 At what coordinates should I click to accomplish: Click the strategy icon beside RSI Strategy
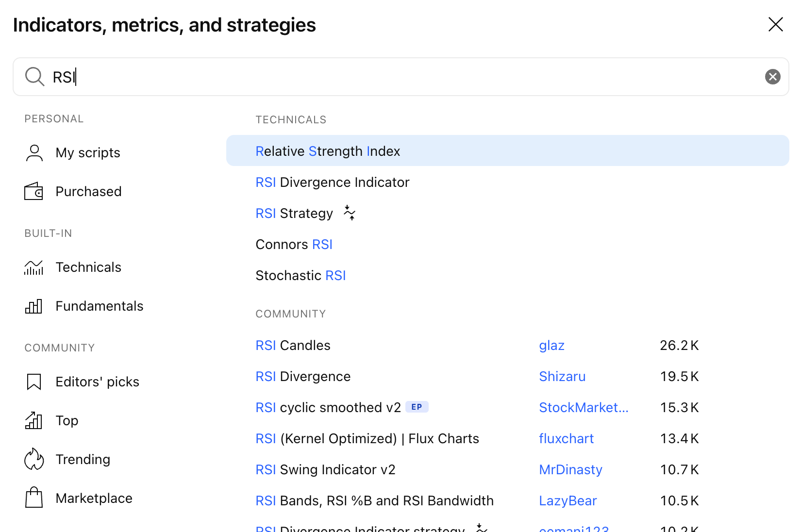point(350,213)
